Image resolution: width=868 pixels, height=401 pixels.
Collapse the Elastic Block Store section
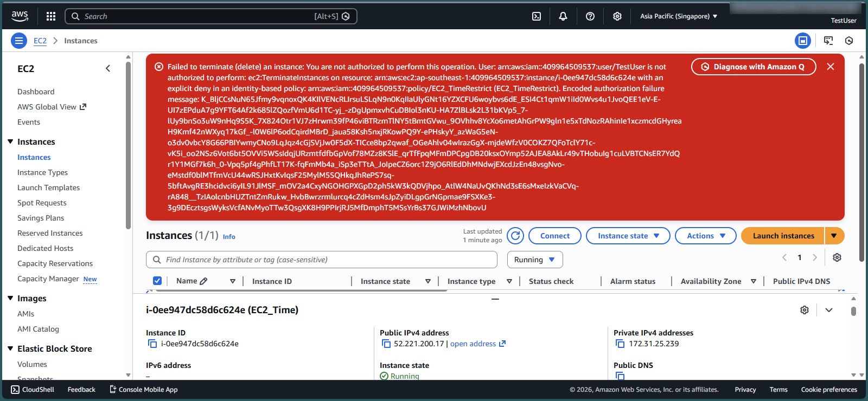(x=10, y=348)
